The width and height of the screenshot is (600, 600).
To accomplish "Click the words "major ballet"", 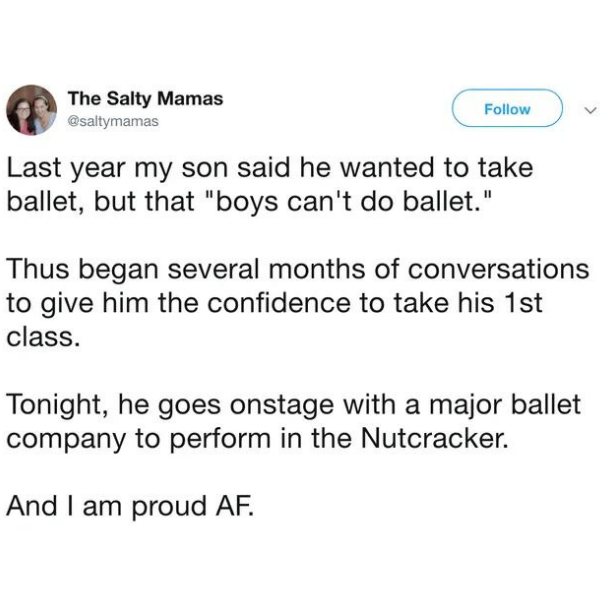I will [x=505, y=405].
